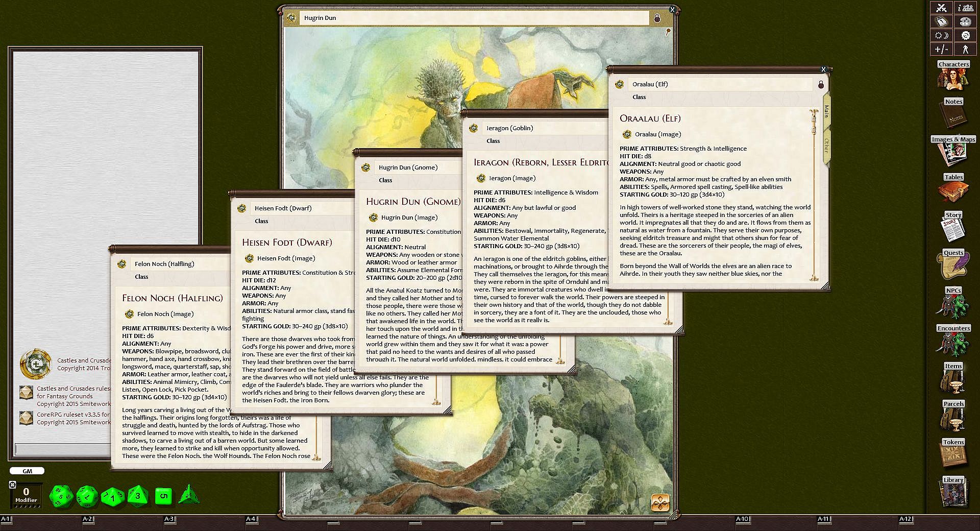This screenshot has height=531, width=980.
Task: Select hotkey slot A-3
Action: (x=169, y=519)
